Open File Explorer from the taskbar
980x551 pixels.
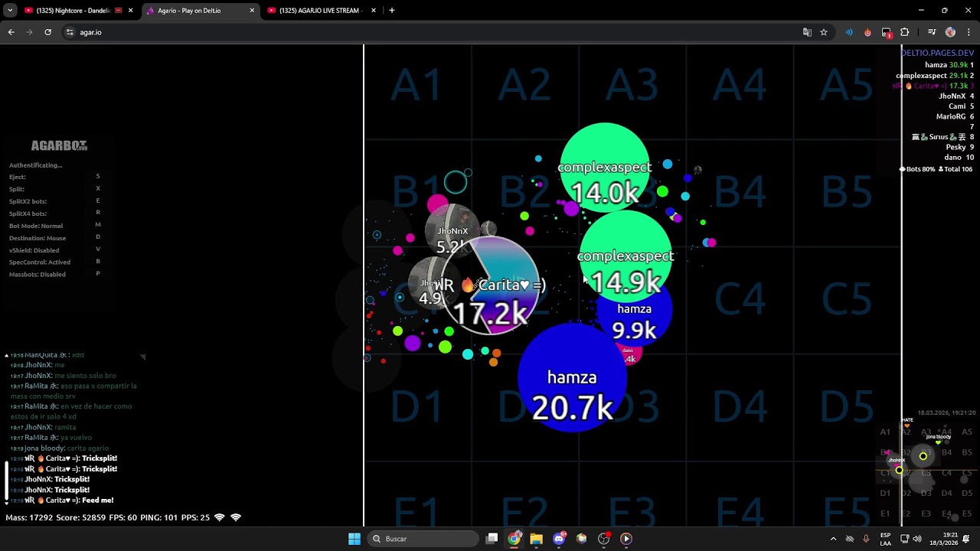537,539
